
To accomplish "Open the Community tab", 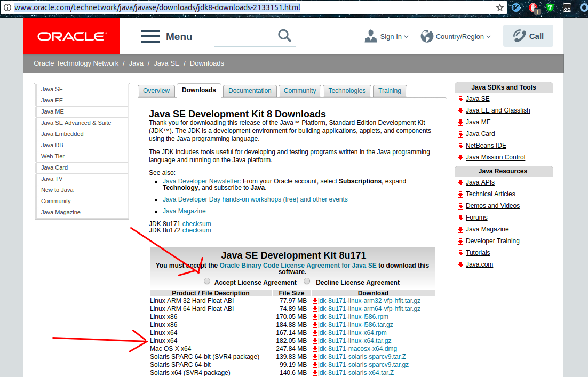I will (300, 91).
